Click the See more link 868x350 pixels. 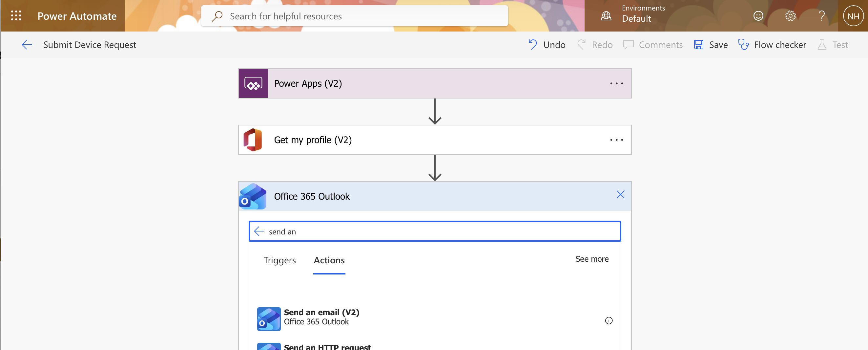(592, 259)
